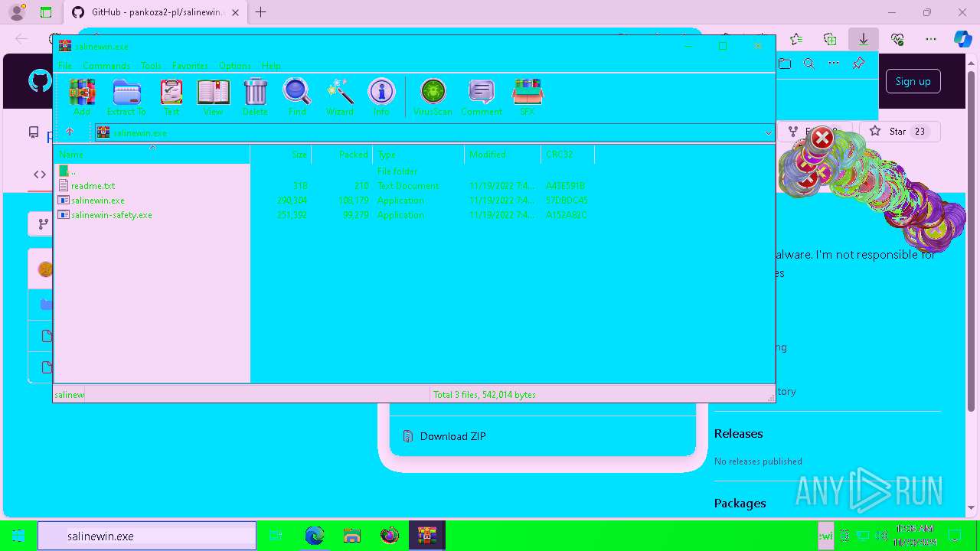Viewport: 980px width, 551px height.
Task: Open the Releases section link
Action: [738, 433]
